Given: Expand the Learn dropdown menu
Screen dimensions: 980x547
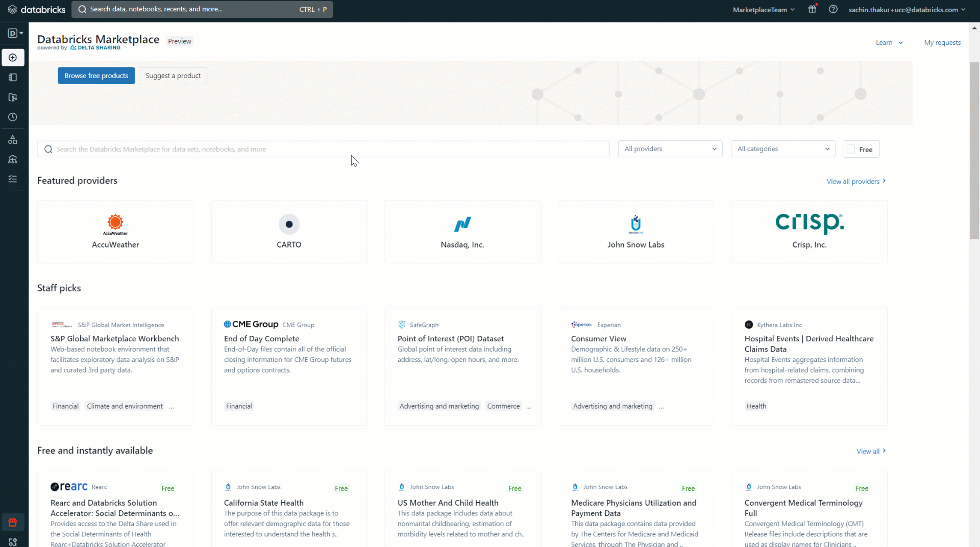Looking at the screenshot, I should pyautogui.click(x=889, y=42).
